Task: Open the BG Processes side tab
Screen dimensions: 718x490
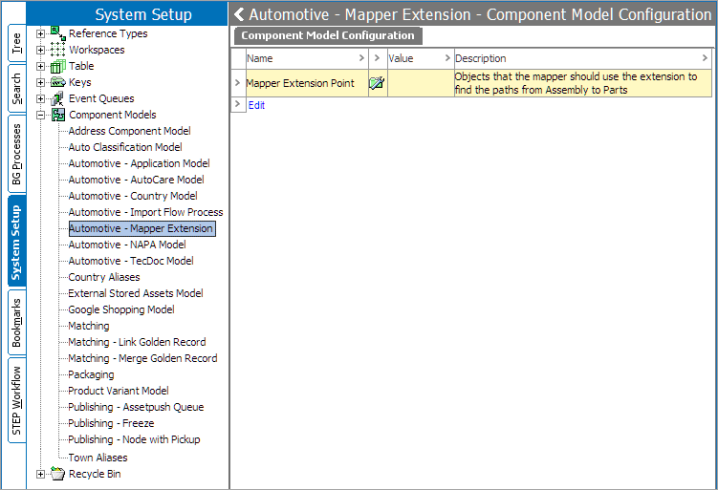Action: tap(17, 154)
